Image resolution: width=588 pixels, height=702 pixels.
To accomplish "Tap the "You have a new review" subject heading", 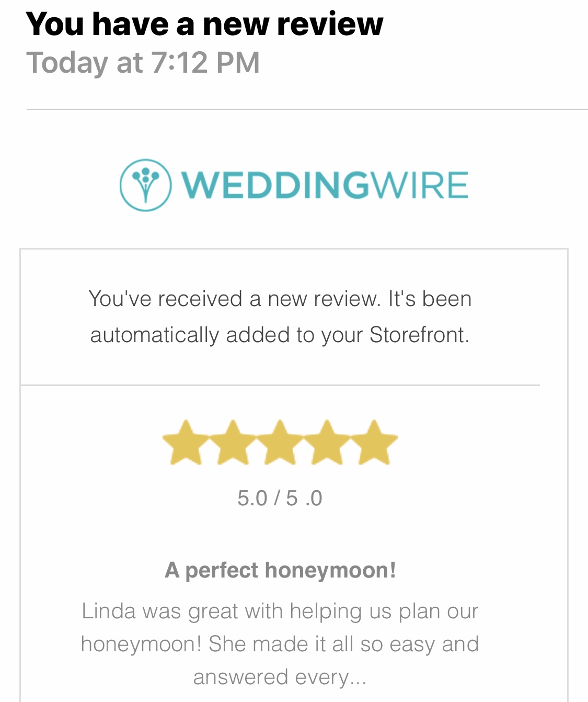I will tap(204, 24).
